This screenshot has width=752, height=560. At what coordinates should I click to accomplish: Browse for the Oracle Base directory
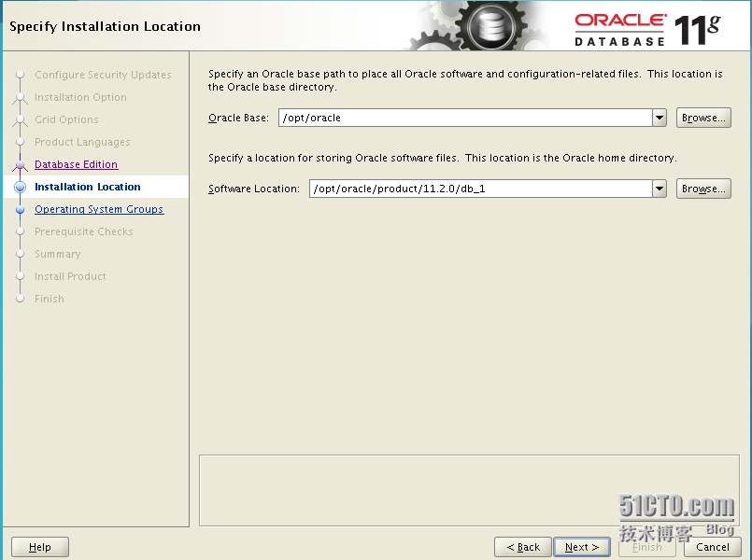(x=703, y=118)
